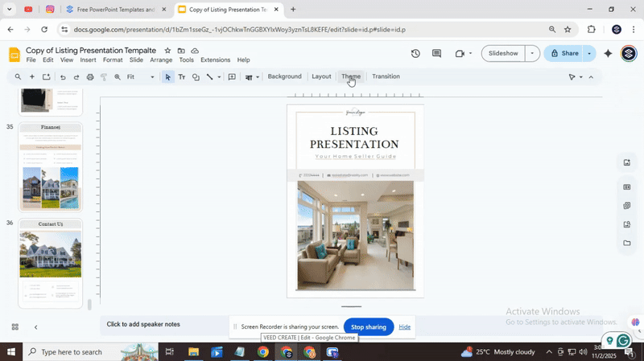Star this presentation

pos(167,50)
